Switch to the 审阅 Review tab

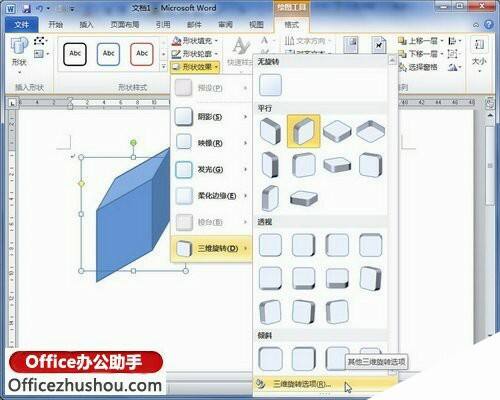(x=225, y=25)
